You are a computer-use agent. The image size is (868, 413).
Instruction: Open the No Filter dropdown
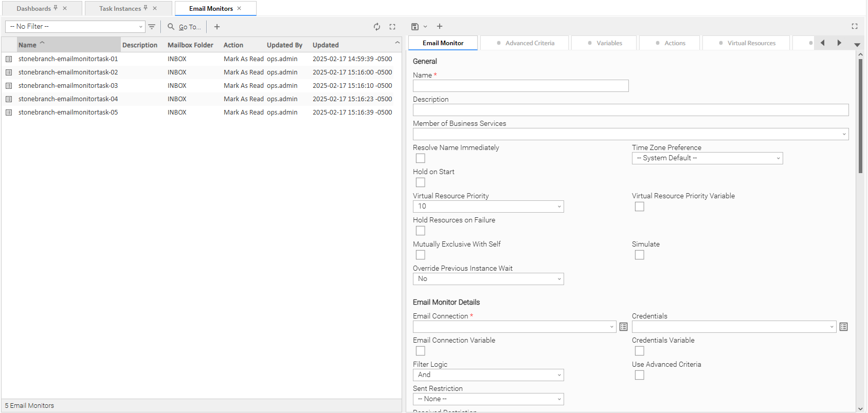click(75, 27)
